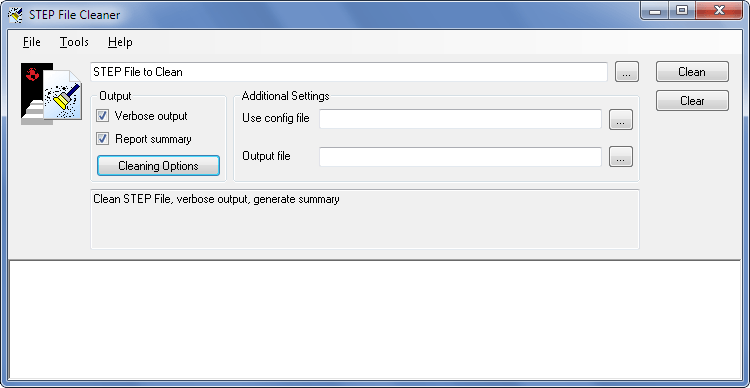Viewport: 750px width, 388px height.
Task: Maximize the STEP File Cleaner window
Action: tap(682, 11)
